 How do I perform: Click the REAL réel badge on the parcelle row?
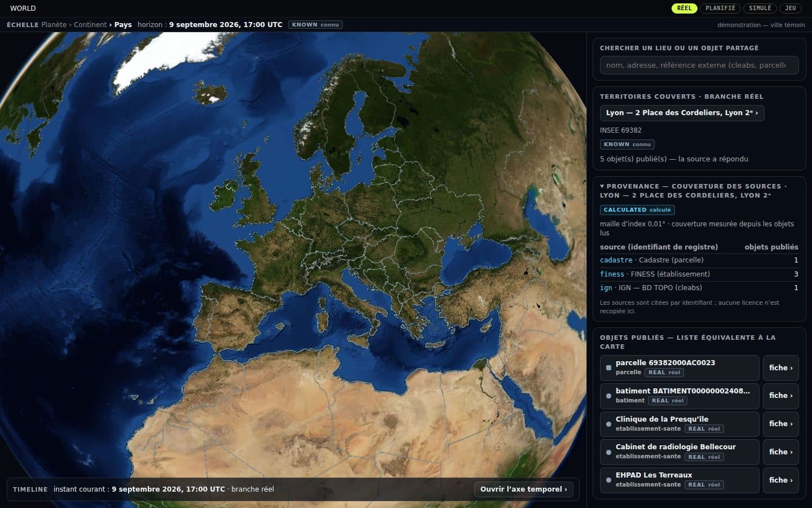664,373
